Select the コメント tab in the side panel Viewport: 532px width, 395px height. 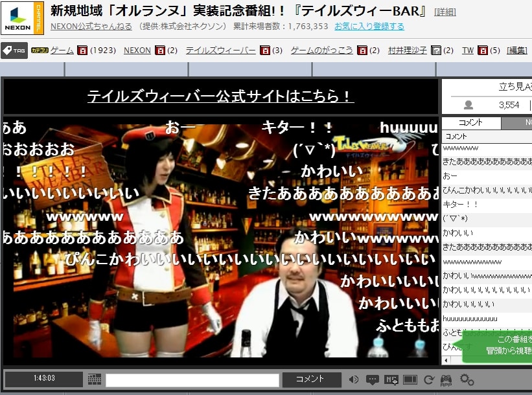point(471,123)
